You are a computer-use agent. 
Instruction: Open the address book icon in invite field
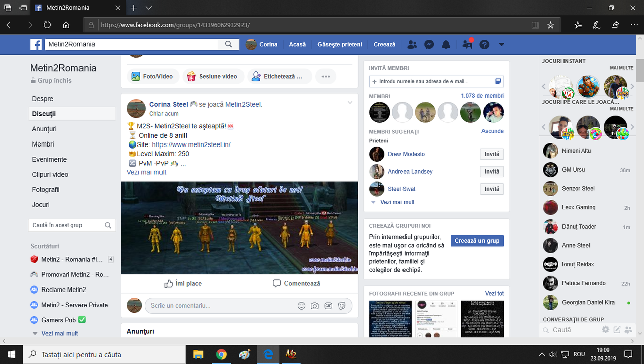click(498, 81)
